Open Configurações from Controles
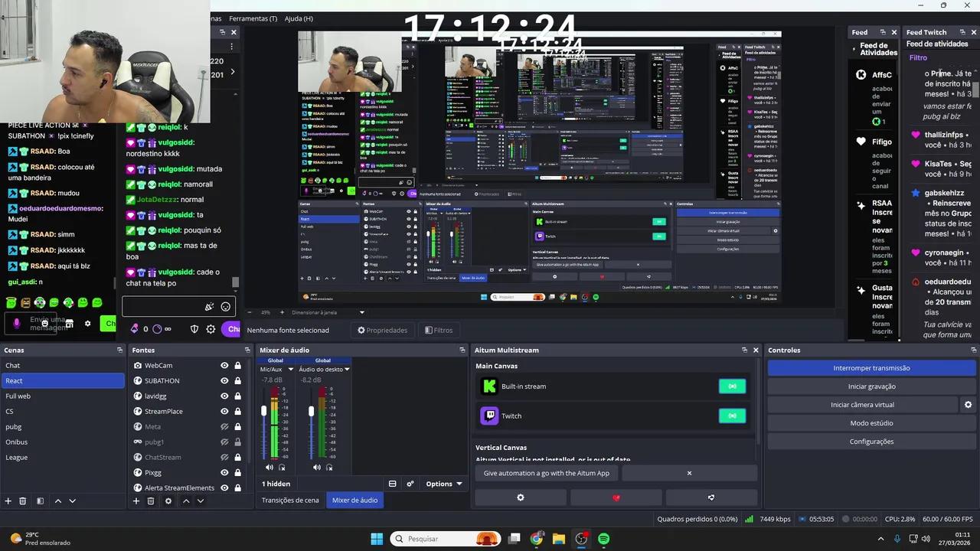 pos(871,442)
